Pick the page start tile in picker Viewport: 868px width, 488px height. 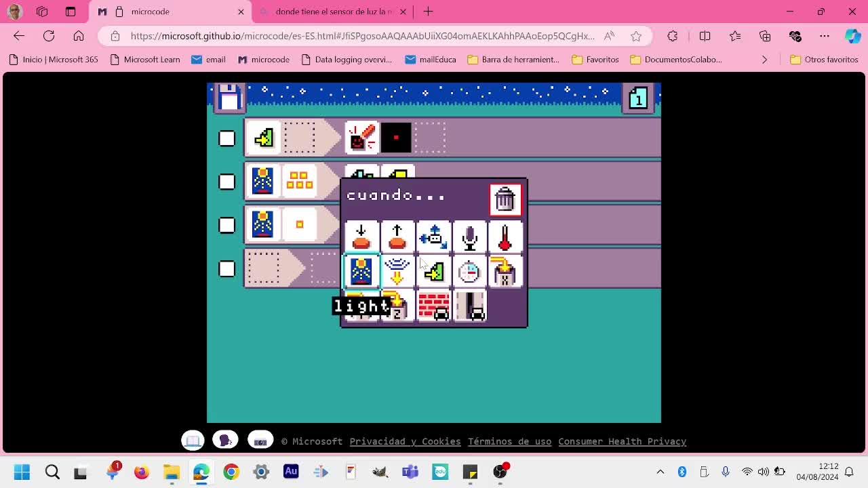tap(433, 272)
